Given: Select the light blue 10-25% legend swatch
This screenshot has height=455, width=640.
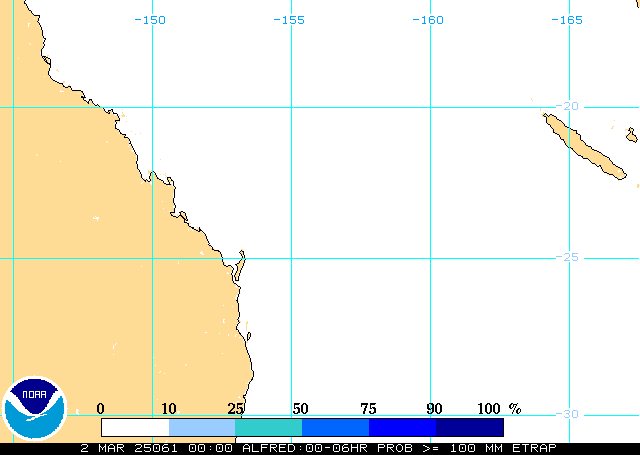Looking at the screenshot, I should tap(202, 427).
